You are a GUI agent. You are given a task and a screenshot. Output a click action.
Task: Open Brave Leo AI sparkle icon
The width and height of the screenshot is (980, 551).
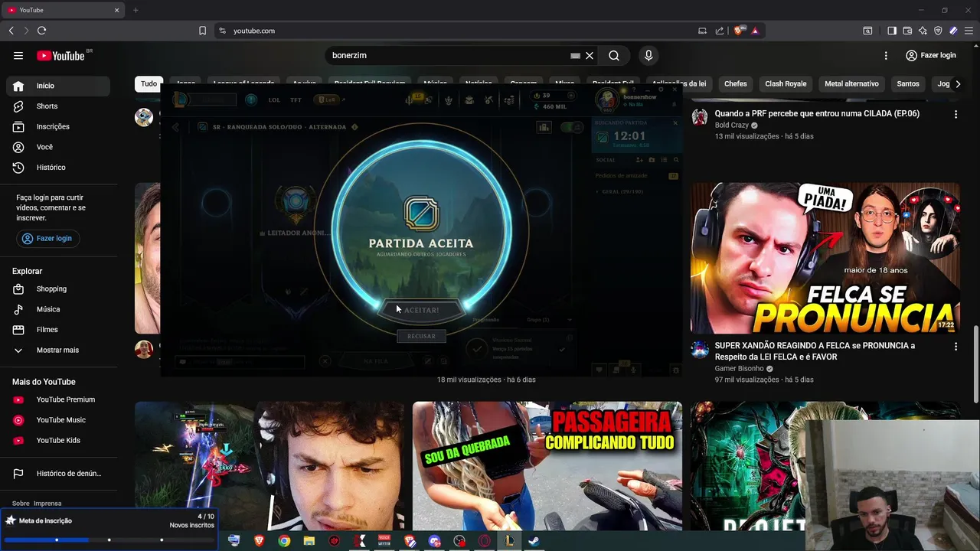(x=923, y=31)
